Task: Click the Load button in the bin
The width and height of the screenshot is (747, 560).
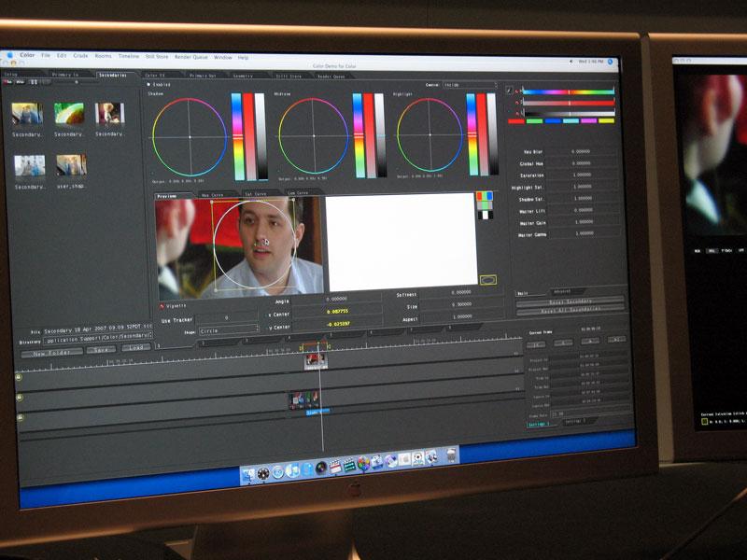Action: pos(136,347)
